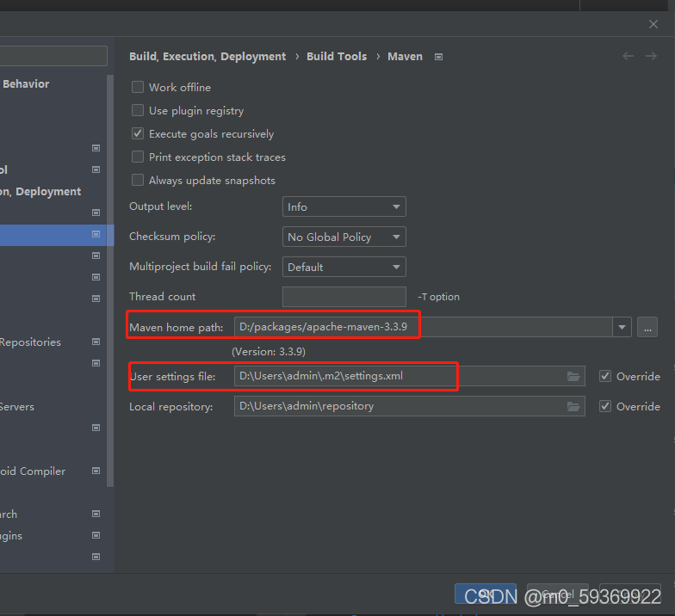Click the User settings file path field

click(410, 376)
